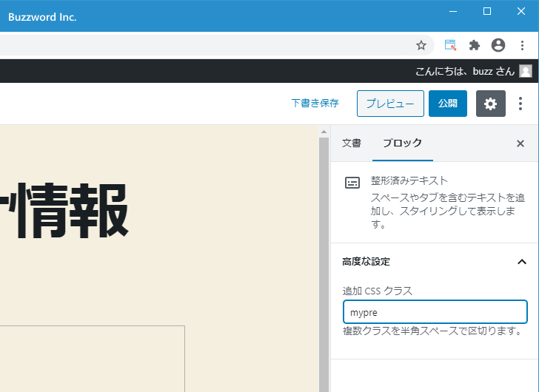Viewport: 539px width, 392px height.
Task: Click the プレビュー button
Action: pyautogui.click(x=390, y=104)
